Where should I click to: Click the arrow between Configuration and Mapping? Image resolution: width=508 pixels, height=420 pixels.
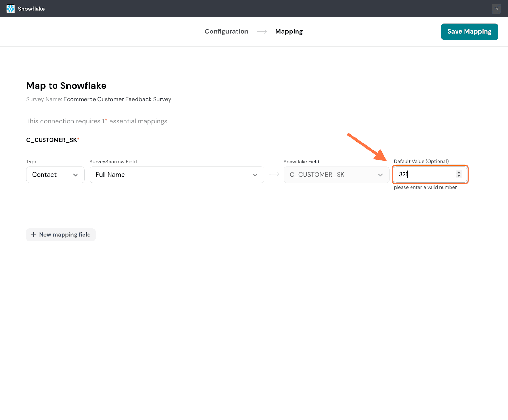click(262, 31)
